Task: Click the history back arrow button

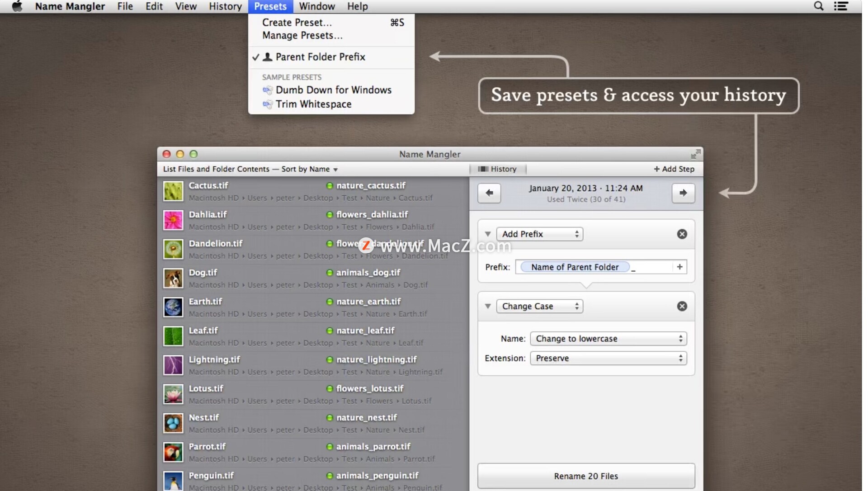Action: click(x=489, y=193)
